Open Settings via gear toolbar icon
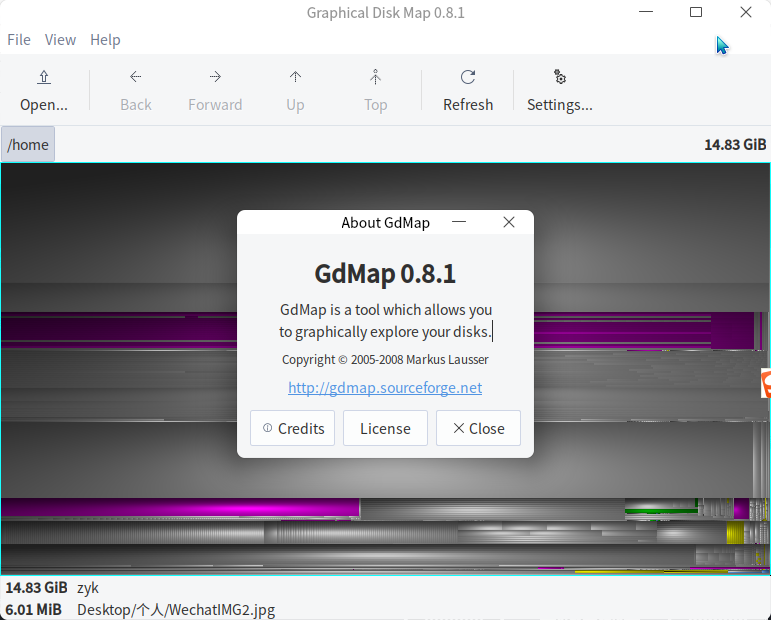The width and height of the screenshot is (771, 620). pos(560,77)
